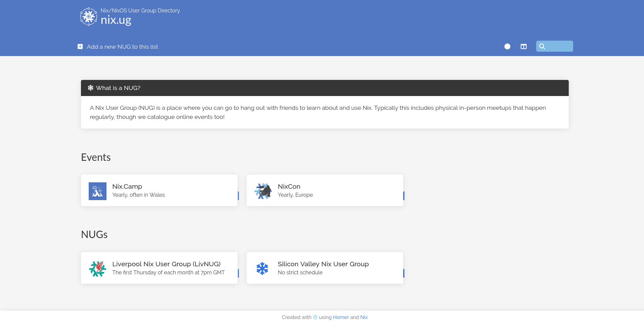
Task: Follow the Homer link in the footer
Action: 341,317
